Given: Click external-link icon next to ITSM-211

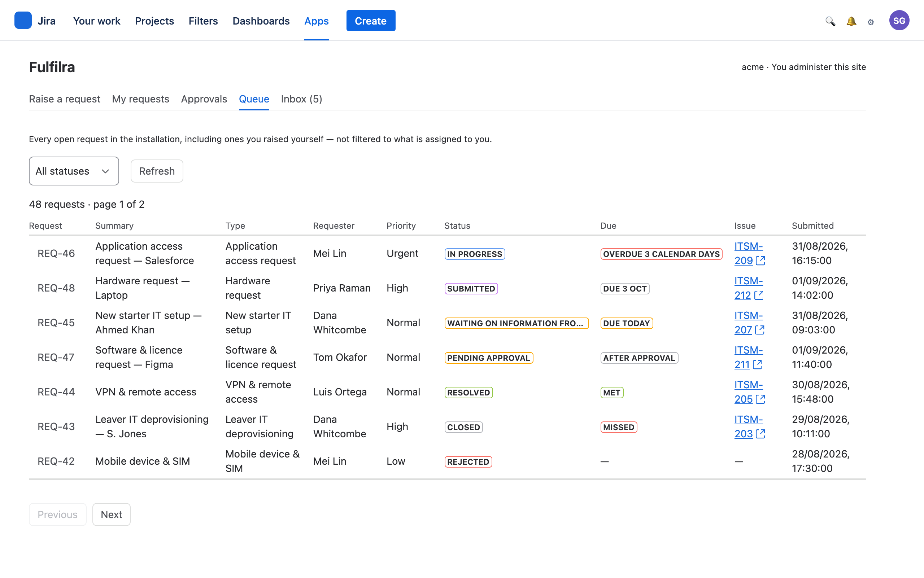Looking at the screenshot, I should [757, 365].
